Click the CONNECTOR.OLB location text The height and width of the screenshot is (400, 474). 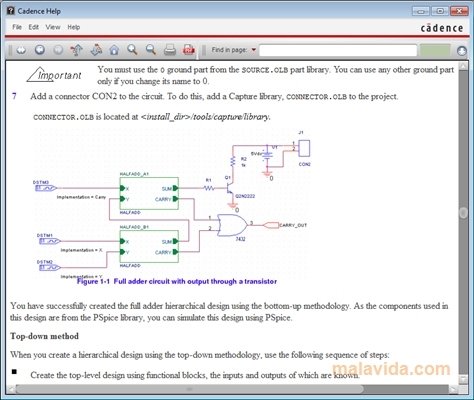152,117
